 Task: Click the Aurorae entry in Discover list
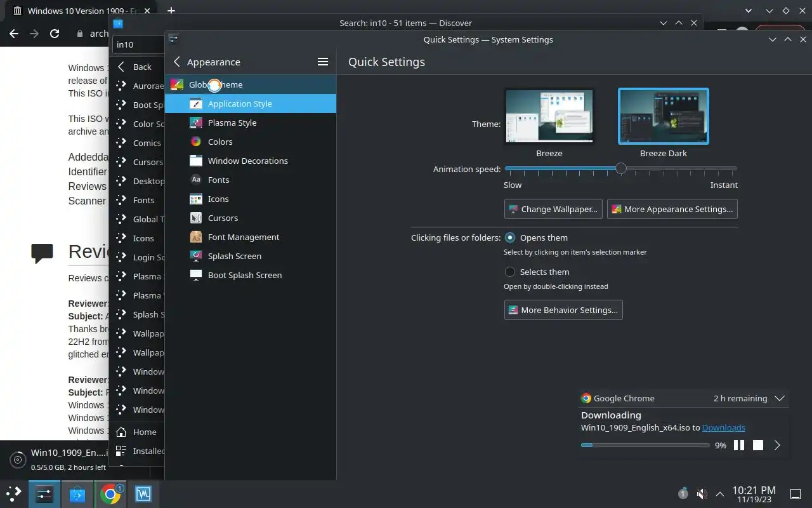pyautogui.click(x=136, y=86)
